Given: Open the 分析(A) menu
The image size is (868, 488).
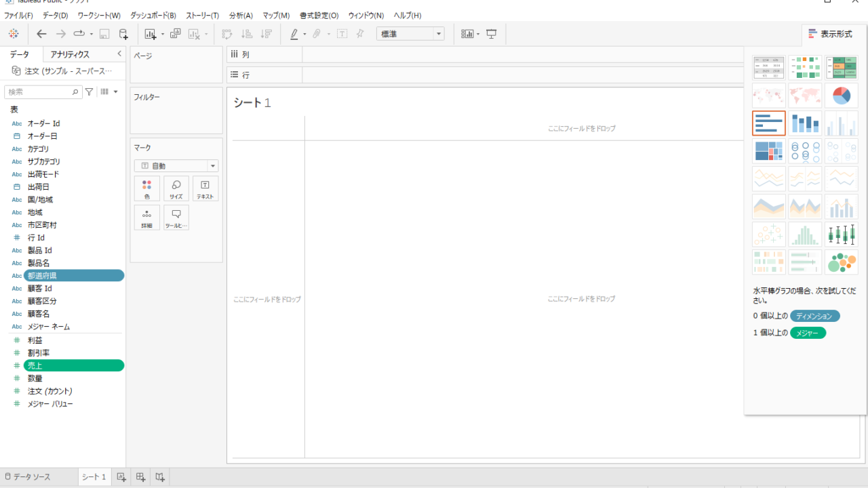Looking at the screenshot, I should click(x=241, y=15).
